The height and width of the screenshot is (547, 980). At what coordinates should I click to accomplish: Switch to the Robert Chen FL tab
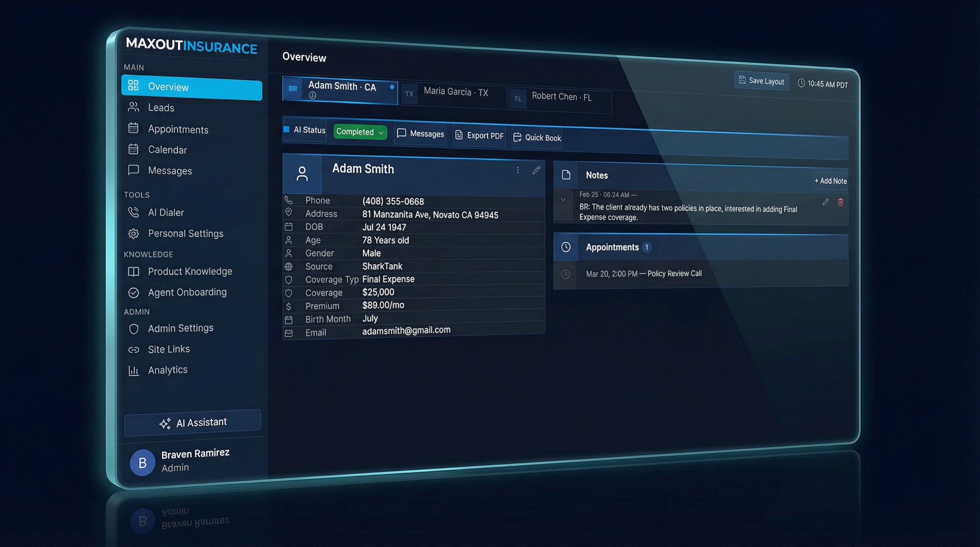pos(561,97)
